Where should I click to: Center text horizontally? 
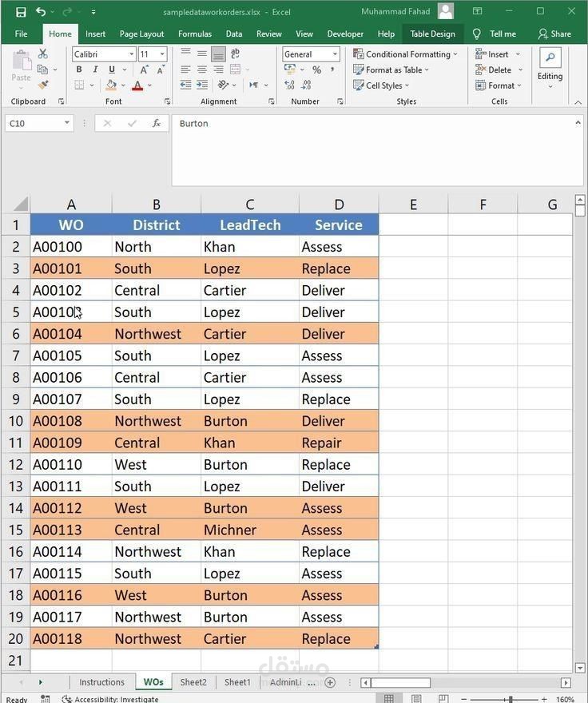[x=202, y=70]
